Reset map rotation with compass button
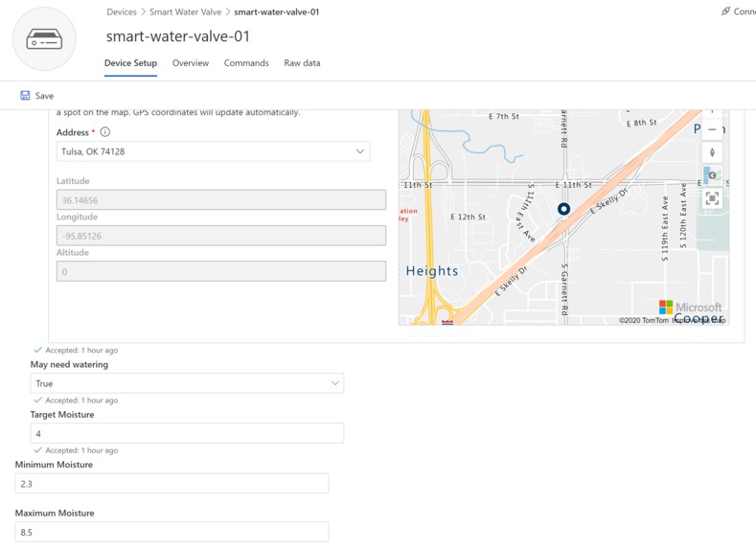Image resolution: width=756 pixels, height=549 pixels. pos(712,152)
